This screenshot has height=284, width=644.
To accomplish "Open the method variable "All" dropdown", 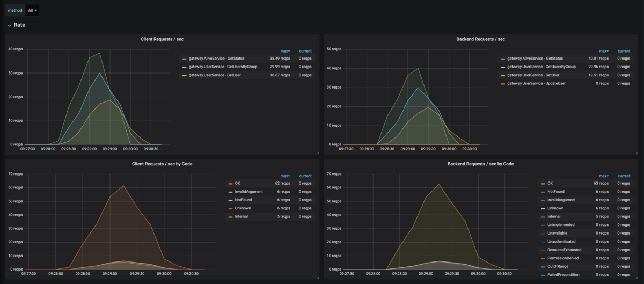I will 32,10.
